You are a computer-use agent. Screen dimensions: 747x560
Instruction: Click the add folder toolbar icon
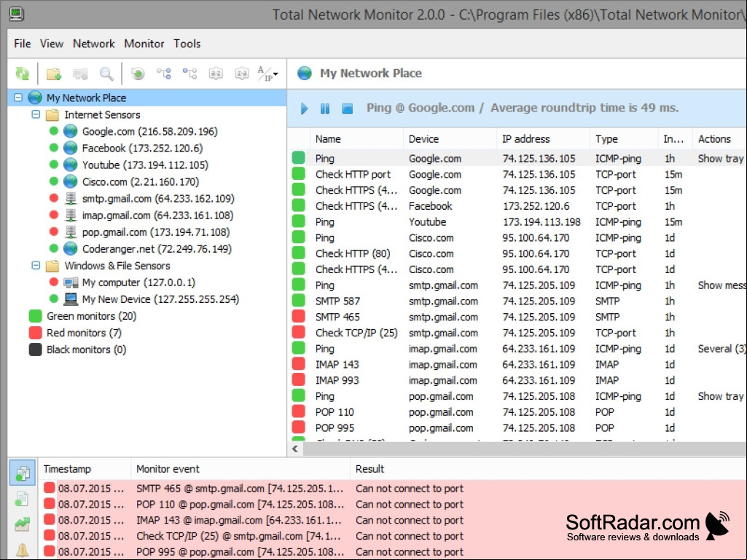click(x=54, y=74)
